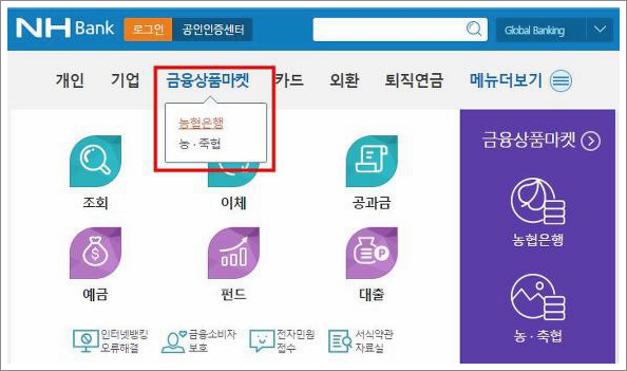Click the NH Bank logo
This screenshot has height=371, width=627.
point(65,29)
